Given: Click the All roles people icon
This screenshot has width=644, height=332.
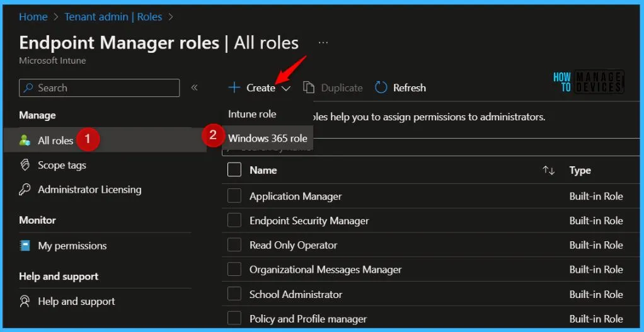Looking at the screenshot, I should (25, 140).
